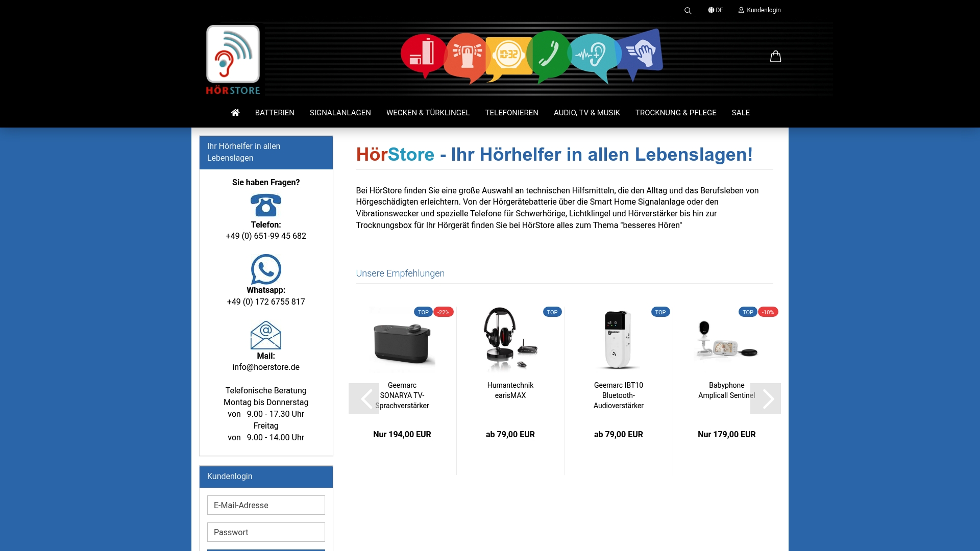
Task: Open the search with the magnifier icon
Action: tap(688, 10)
